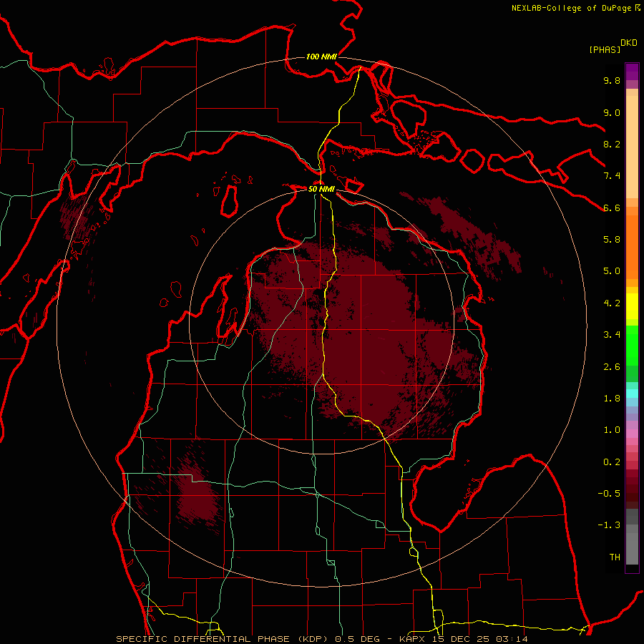Select the 1.0 value on the scale

click(612, 430)
